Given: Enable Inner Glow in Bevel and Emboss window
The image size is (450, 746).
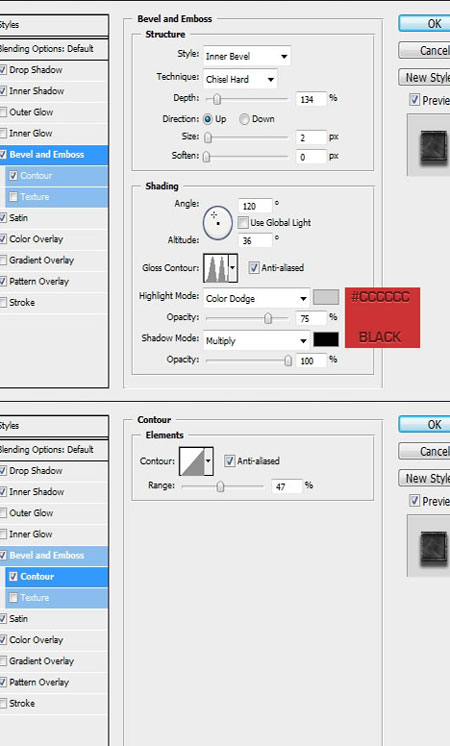Looking at the screenshot, I should 3,133.
